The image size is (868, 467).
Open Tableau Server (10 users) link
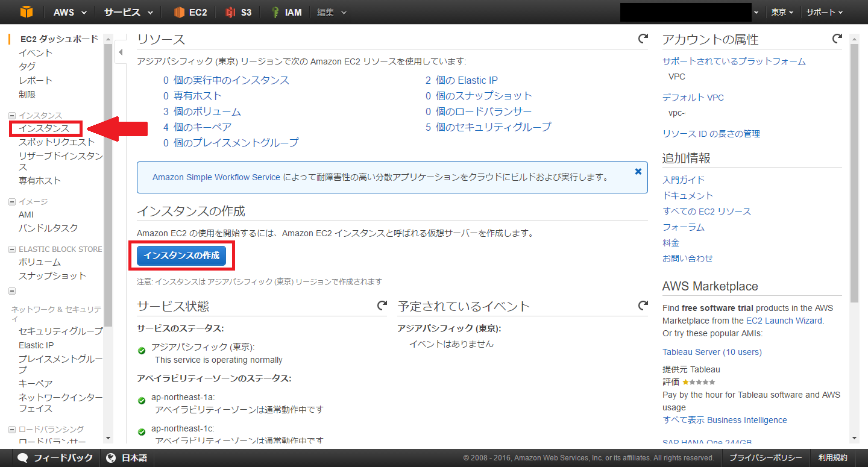pyautogui.click(x=712, y=352)
